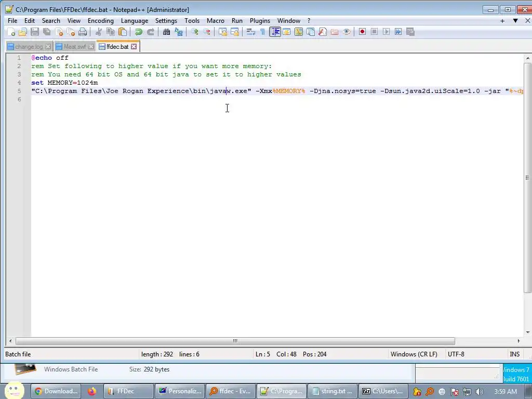Toggle Show All Characters pilcrow icon
This screenshot has height=399, width=532.
pyautogui.click(x=262, y=32)
